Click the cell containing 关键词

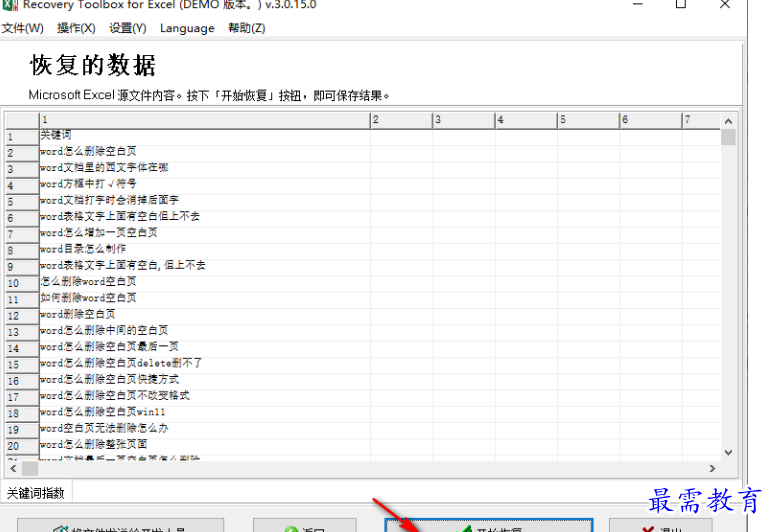(204, 136)
